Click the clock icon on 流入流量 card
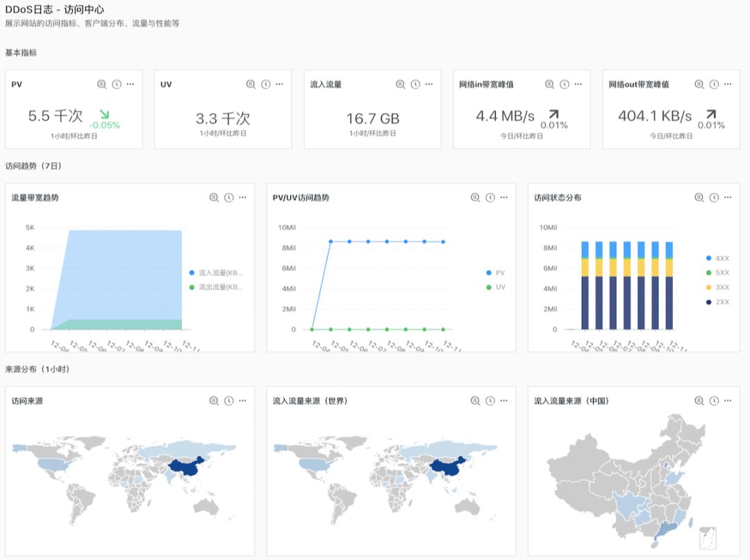Viewport: 750px width, 560px height. click(416, 84)
